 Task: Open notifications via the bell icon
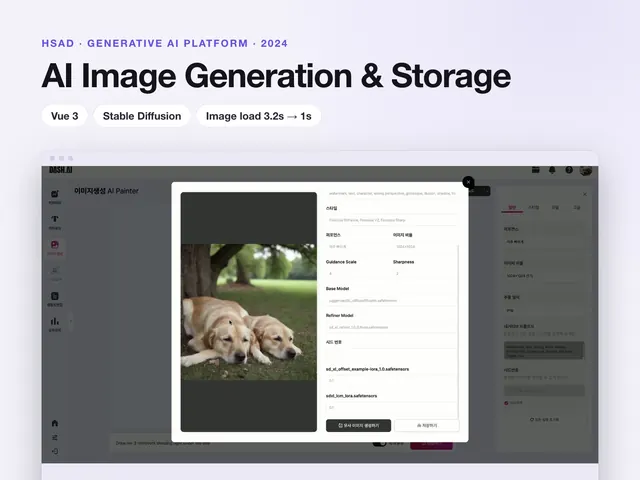pos(552,170)
